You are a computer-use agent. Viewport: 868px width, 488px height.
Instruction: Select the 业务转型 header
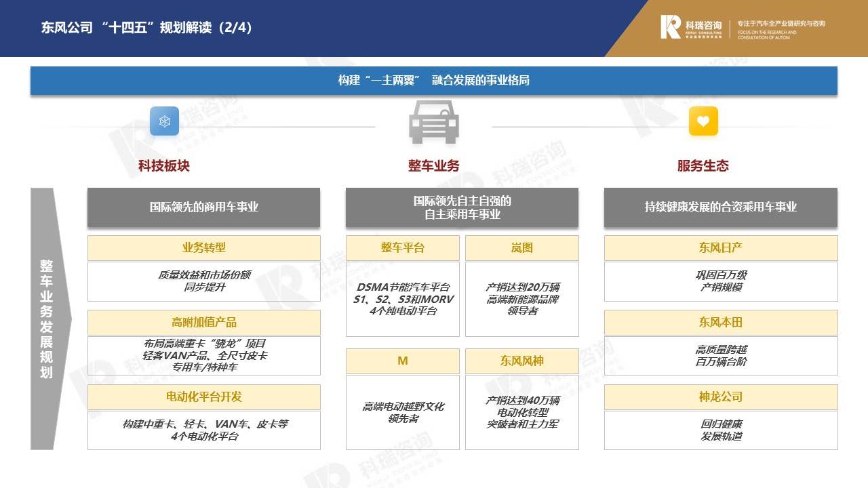203,247
